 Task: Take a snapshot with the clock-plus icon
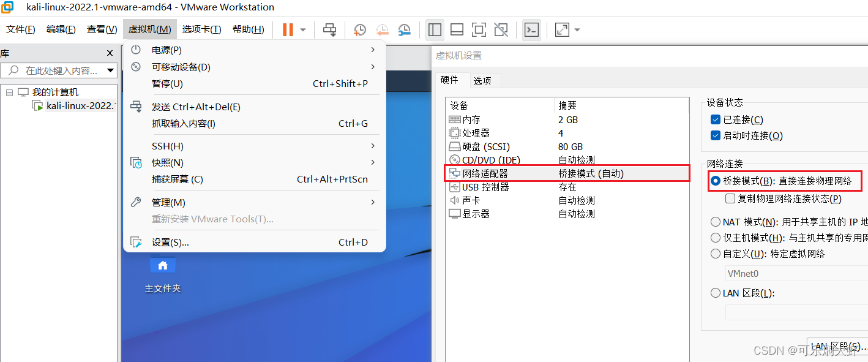(360, 29)
